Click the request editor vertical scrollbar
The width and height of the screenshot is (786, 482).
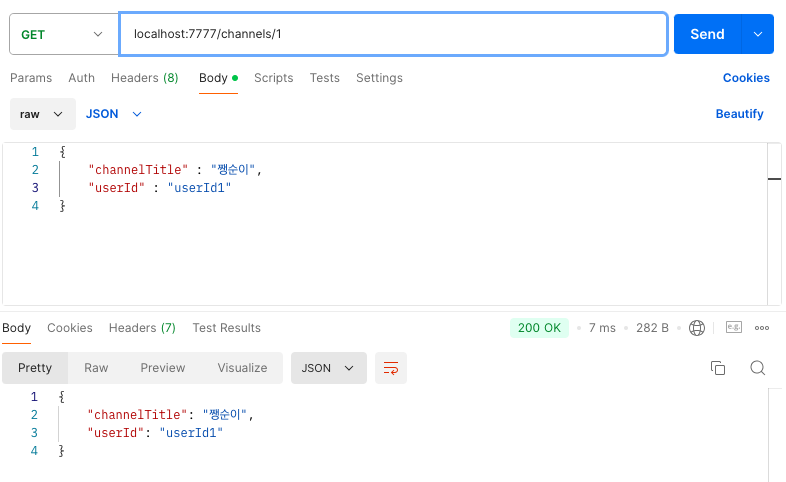click(774, 224)
